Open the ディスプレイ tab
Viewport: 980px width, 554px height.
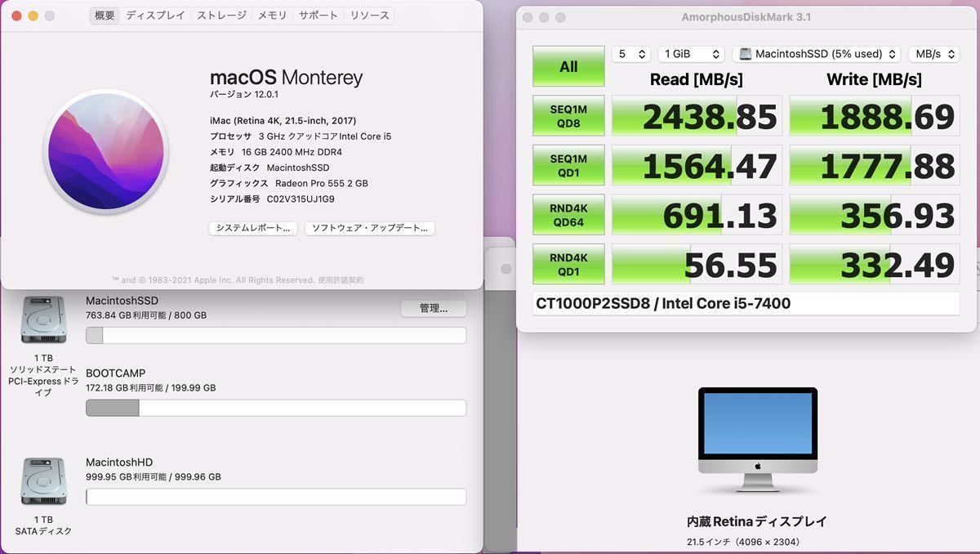pyautogui.click(x=155, y=16)
